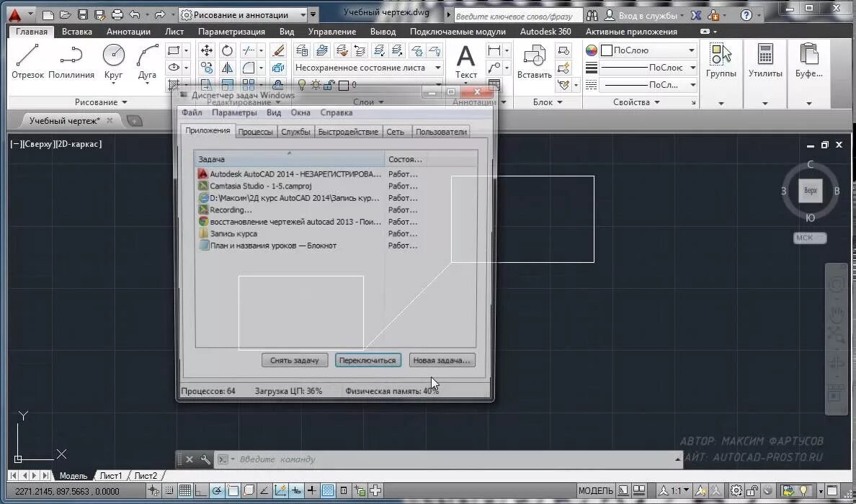Activate the Fillet tool
The image size is (856, 504).
tap(248, 68)
